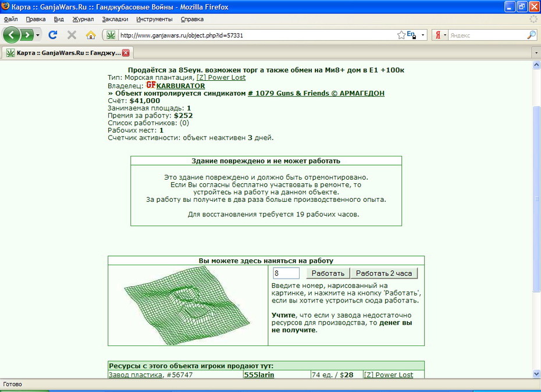Screen dimensions: 541x392
Task: Open syndicate #1079 Guns & Friends link
Action: tap(316, 93)
